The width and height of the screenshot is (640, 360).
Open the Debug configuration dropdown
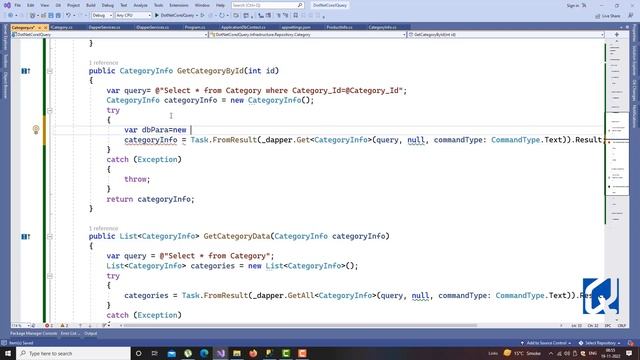[102, 16]
